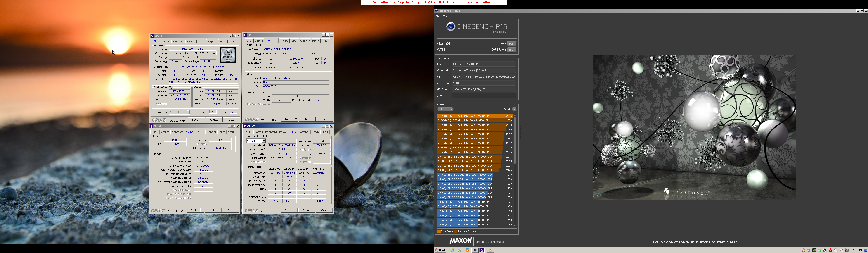Select ranking entry 14, i7-8700K scoring 1940
The image size is (868, 253).
(x=475, y=175)
